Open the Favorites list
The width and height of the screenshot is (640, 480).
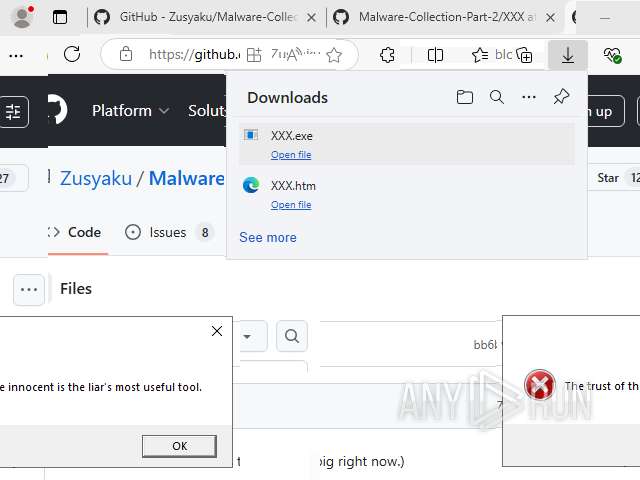pyautogui.click(x=480, y=55)
